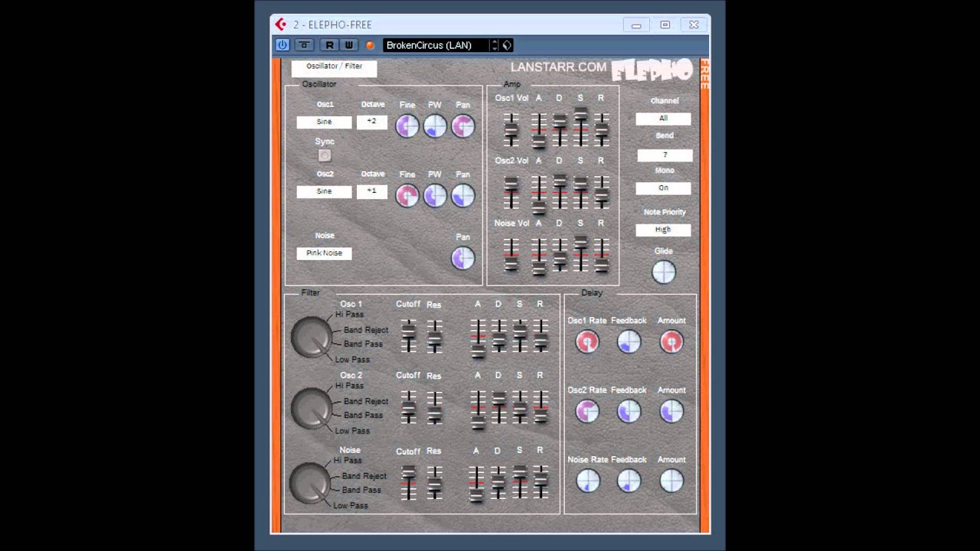The height and width of the screenshot is (551, 980).
Task: Select the Oscillator / Filter tab
Action: click(x=334, y=67)
